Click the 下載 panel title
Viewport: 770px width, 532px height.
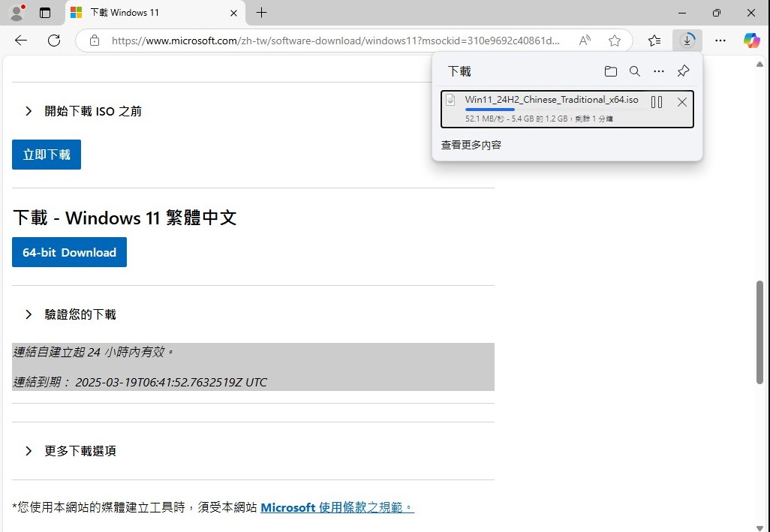459,71
